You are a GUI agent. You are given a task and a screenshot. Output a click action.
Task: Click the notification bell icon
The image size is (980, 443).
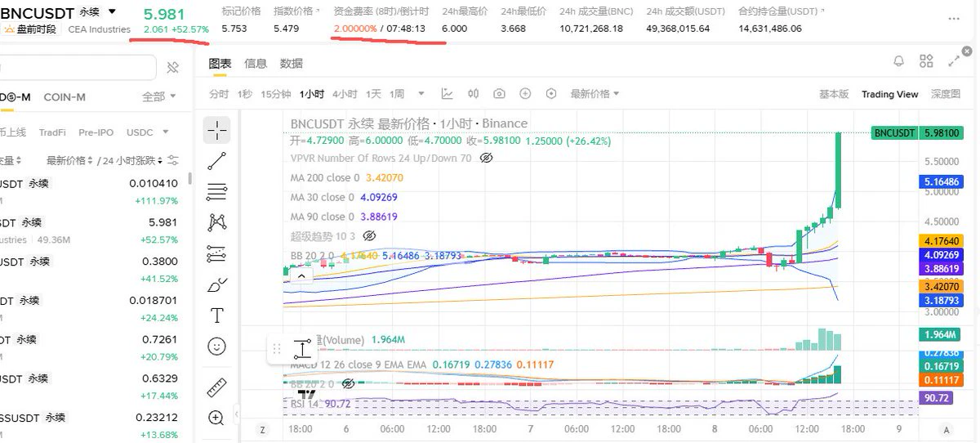pyautogui.click(x=899, y=61)
